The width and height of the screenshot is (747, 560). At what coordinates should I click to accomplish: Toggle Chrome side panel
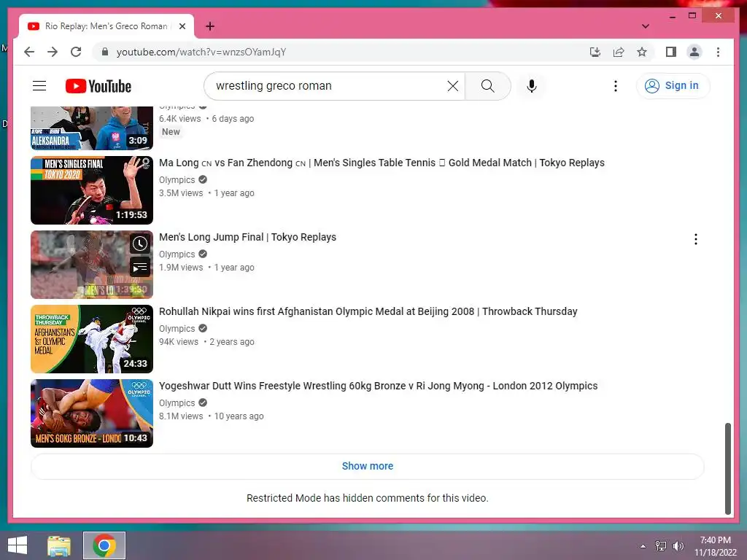[x=671, y=52]
